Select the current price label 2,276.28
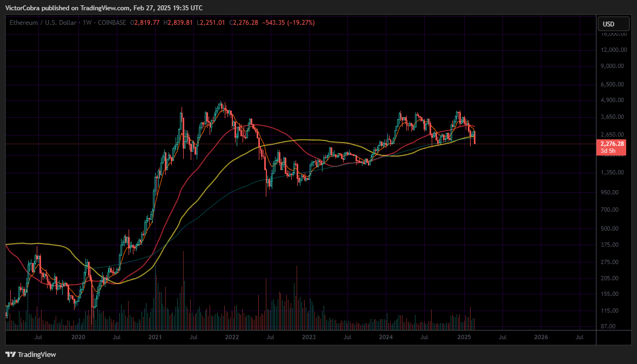Image resolution: width=637 pixels, height=364 pixels. (612, 144)
